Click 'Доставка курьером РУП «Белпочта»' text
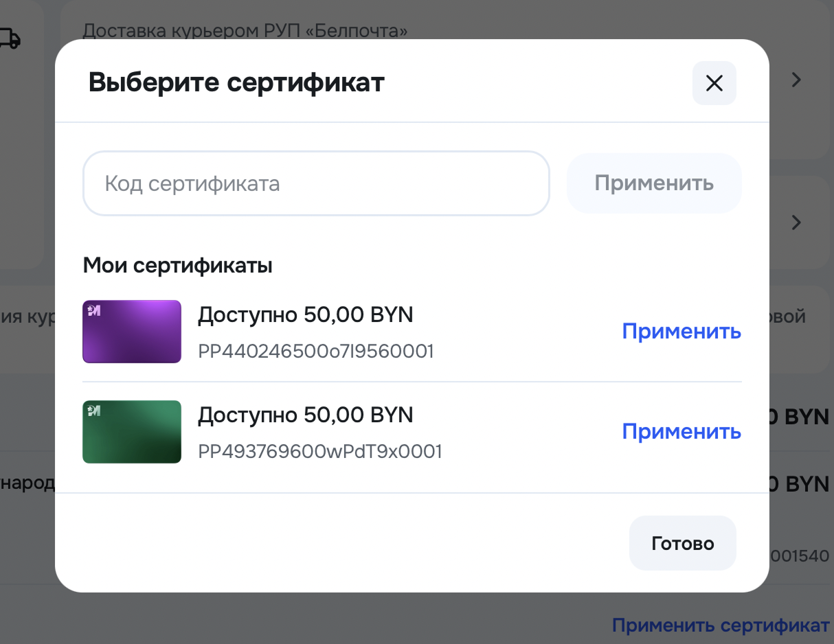This screenshot has width=834, height=644. (x=245, y=31)
